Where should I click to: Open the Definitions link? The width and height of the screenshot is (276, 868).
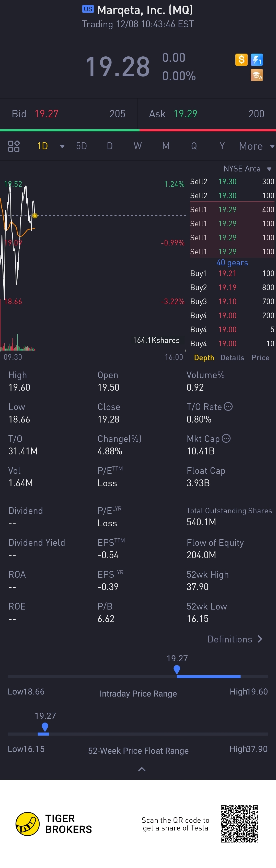coord(235,639)
